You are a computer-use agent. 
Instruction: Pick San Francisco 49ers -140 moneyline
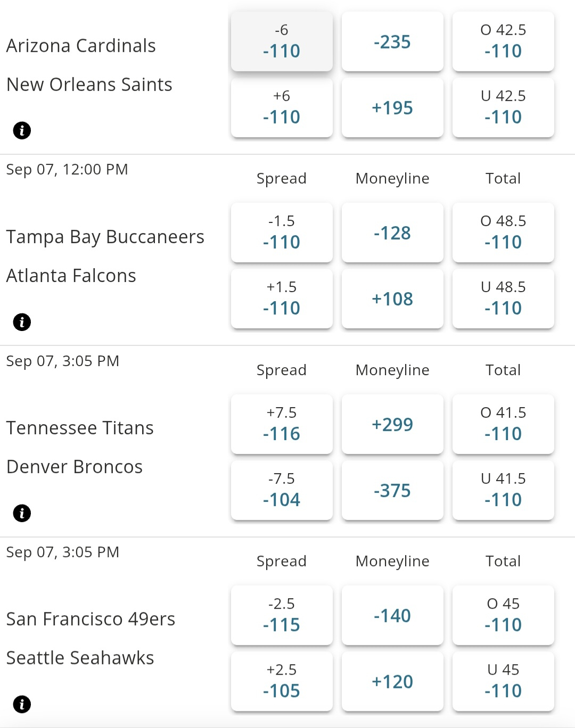coord(392,615)
